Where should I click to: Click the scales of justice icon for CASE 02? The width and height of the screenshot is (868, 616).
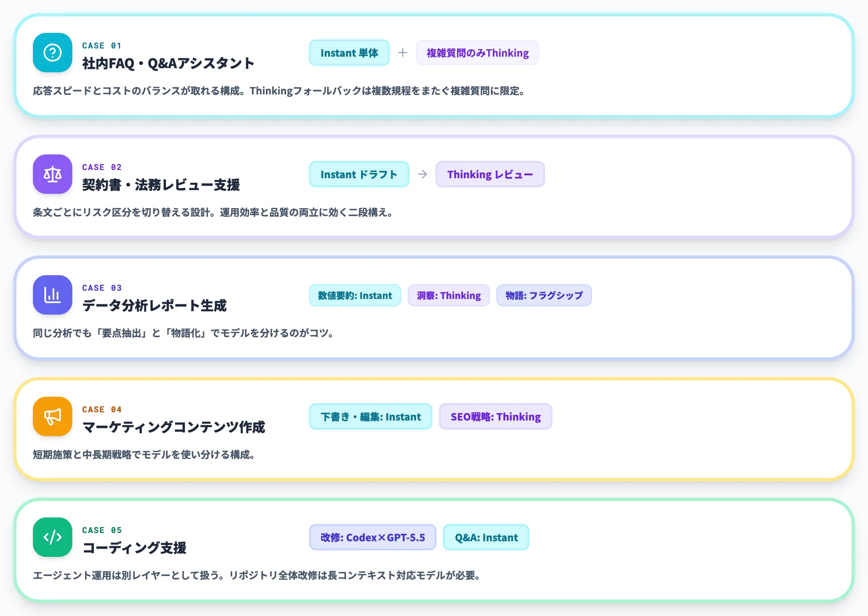point(53,174)
